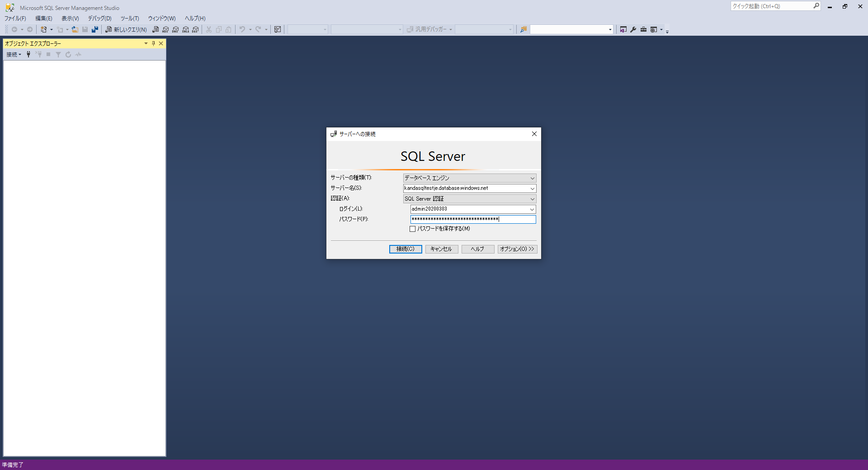
Task: Open the ツール(T) menu
Action: pyautogui.click(x=129, y=19)
